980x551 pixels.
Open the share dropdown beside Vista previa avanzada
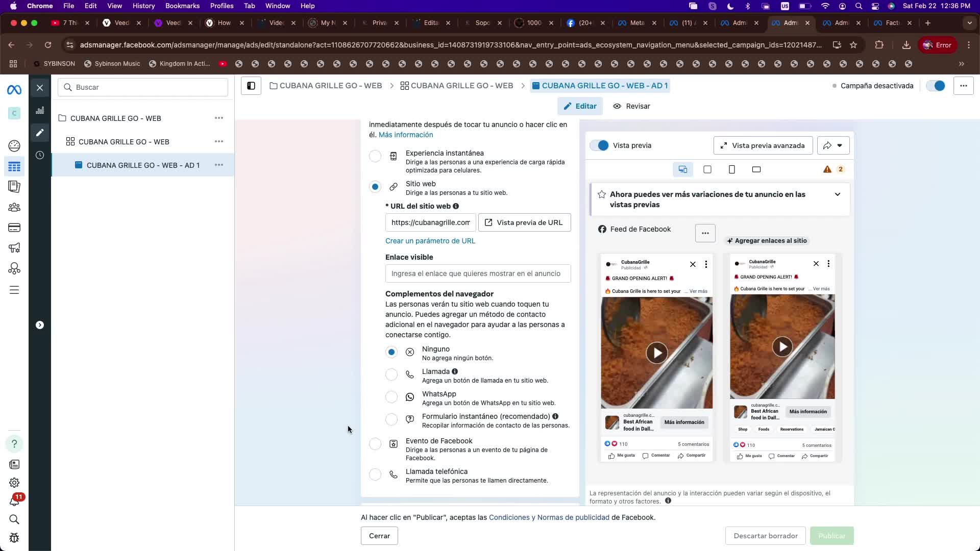coord(833,145)
